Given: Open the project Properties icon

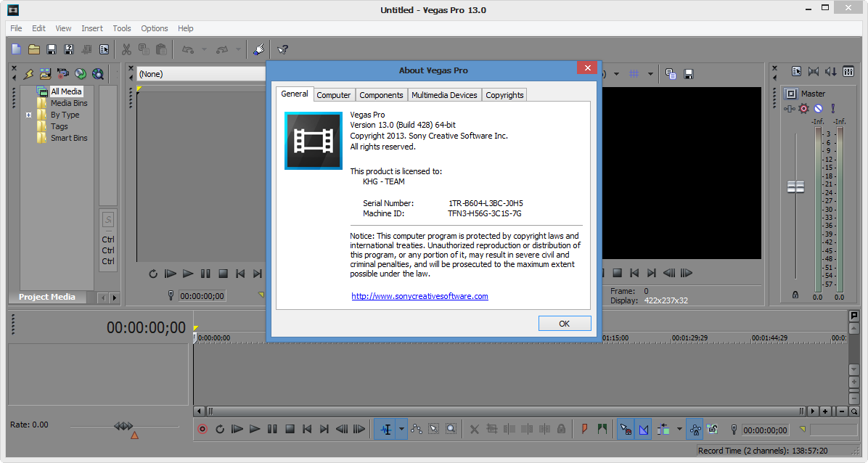Looking at the screenshot, I should click(x=104, y=49).
